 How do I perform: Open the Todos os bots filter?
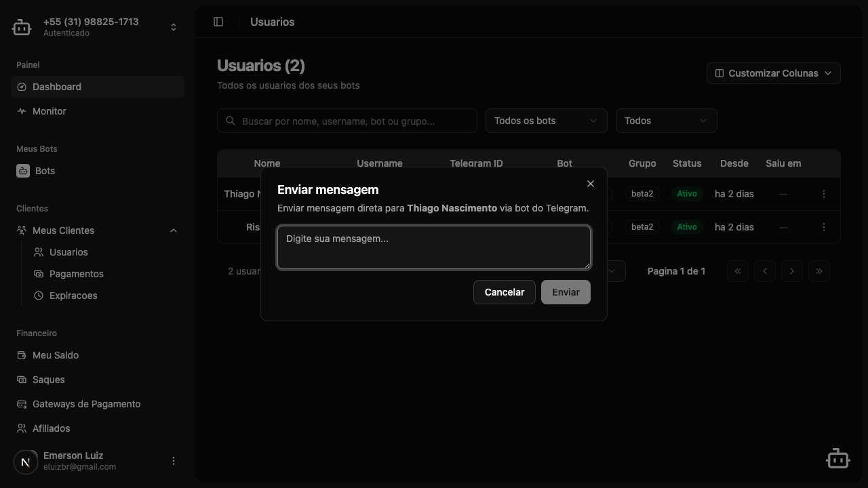(547, 121)
